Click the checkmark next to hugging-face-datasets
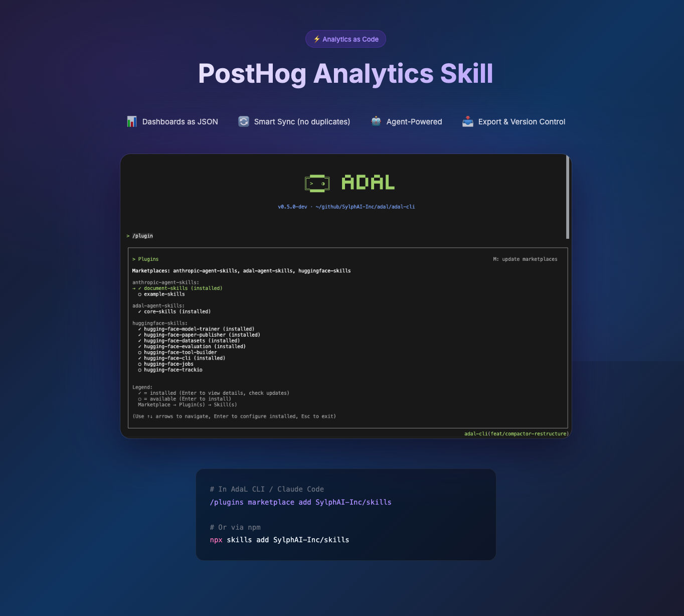Screen dimensions: 684x616 [139, 341]
